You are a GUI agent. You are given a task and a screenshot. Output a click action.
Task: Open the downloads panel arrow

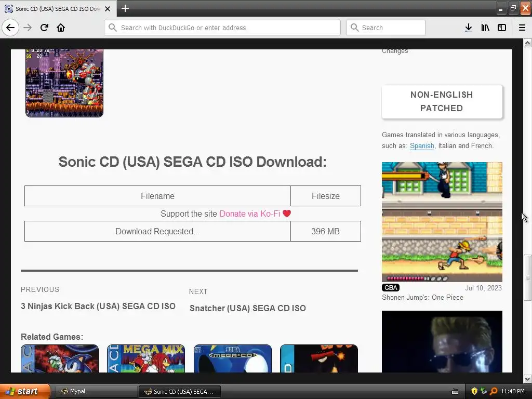(469, 28)
